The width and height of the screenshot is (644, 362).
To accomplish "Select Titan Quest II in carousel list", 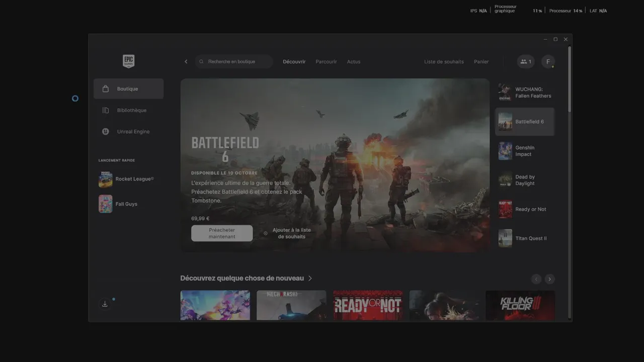I will point(525,238).
